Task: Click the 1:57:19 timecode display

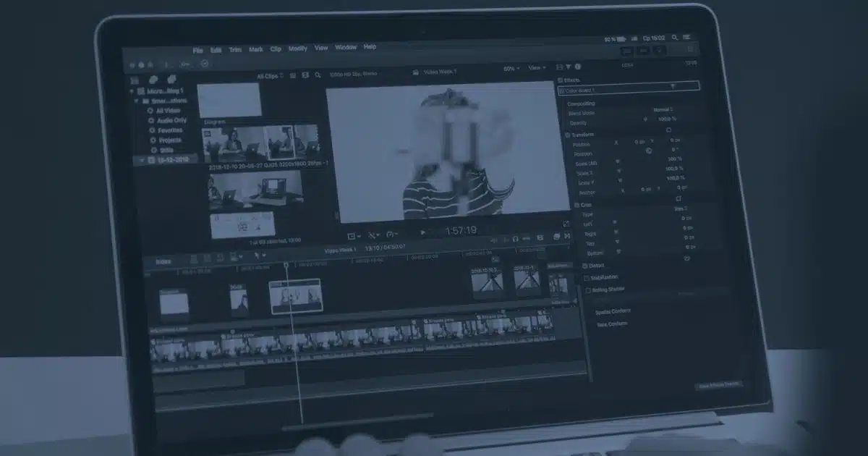Action: 461,231
